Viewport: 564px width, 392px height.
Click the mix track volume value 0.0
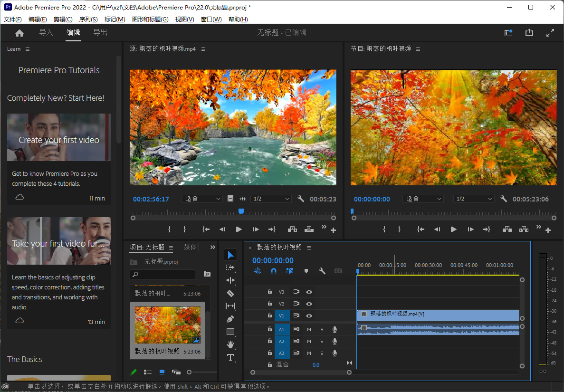(316, 365)
